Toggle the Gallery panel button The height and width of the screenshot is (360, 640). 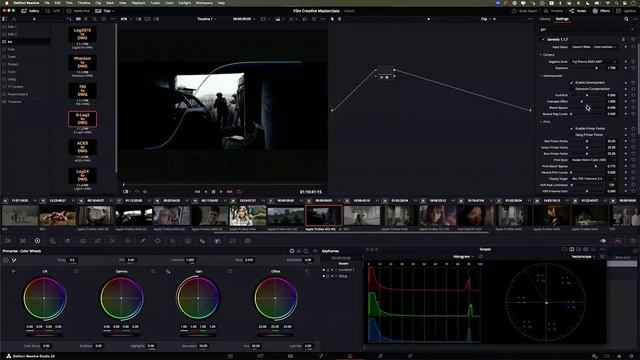[30, 11]
